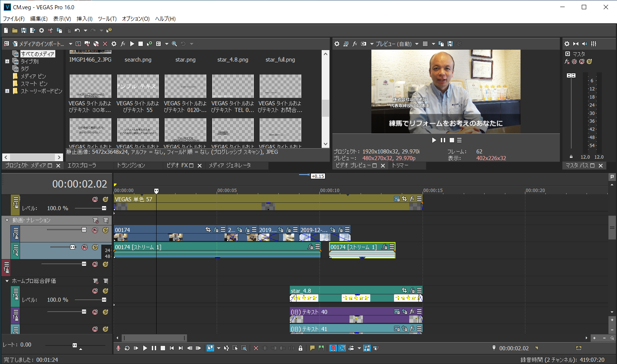This screenshot has width=617, height=364.
Task: Open the Render As export icon
Action: coord(33,30)
